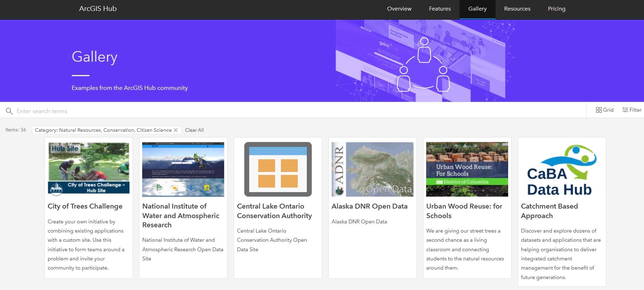Viewport: 644px width, 290px height.
Task: Open the Overview nav tab
Action: click(x=399, y=9)
